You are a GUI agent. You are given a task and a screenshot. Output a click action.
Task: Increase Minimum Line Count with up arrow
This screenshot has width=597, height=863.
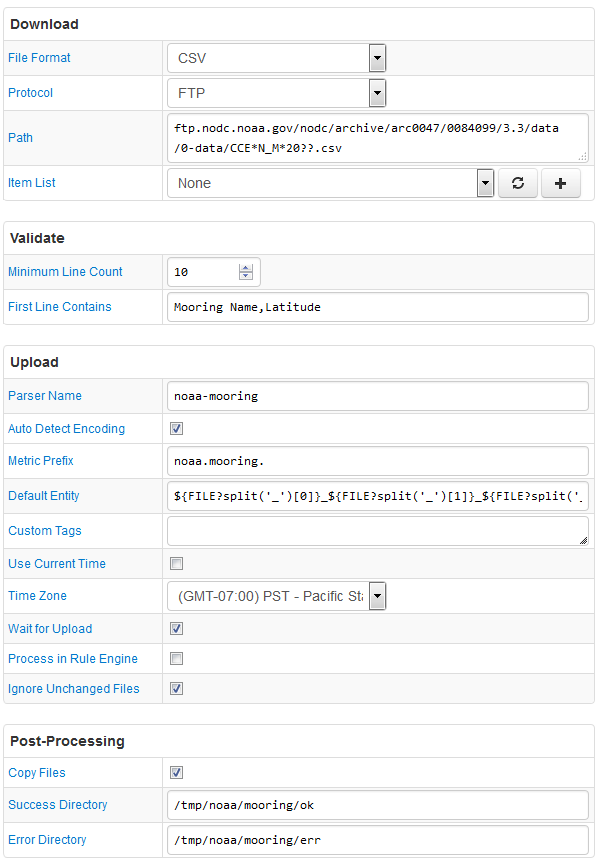[246, 268]
